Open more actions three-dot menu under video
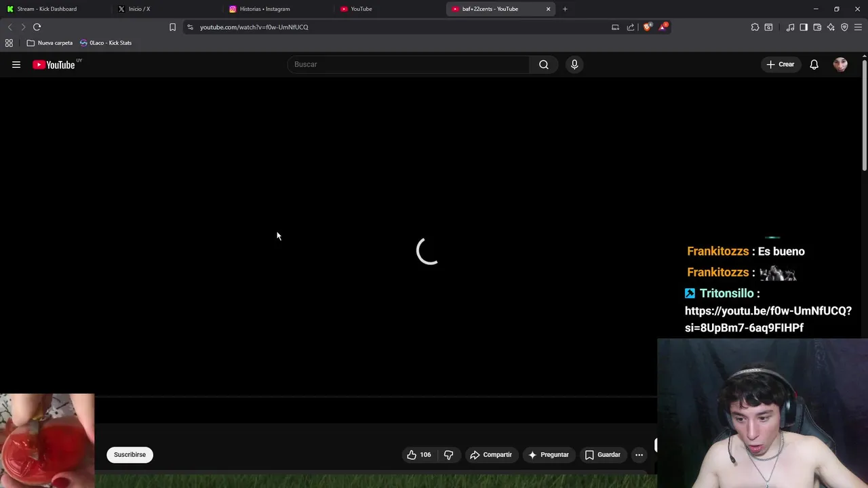The image size is (868, 488). click(x=639, y=455)
